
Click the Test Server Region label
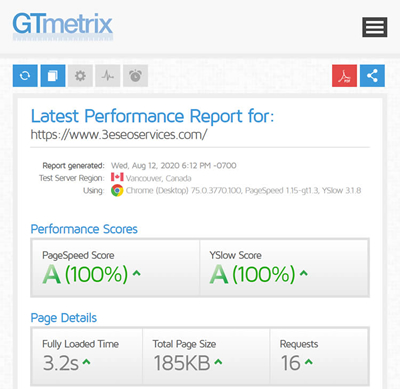[x=72, y=178]
